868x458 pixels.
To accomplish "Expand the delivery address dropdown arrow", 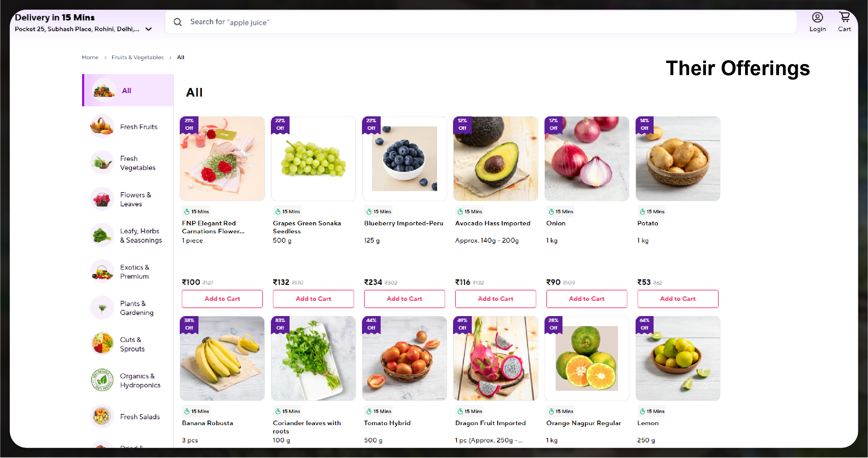I will [x=149, y=29].
